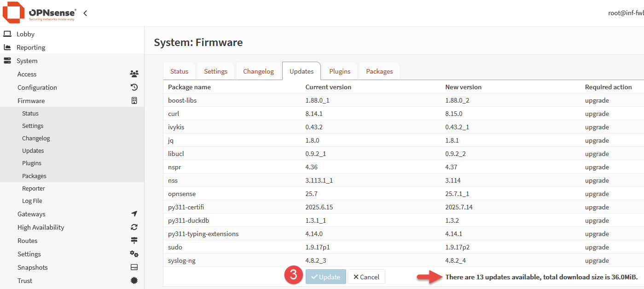
Task: Click the OPNsense logo in header
Action: click(40, 13)
